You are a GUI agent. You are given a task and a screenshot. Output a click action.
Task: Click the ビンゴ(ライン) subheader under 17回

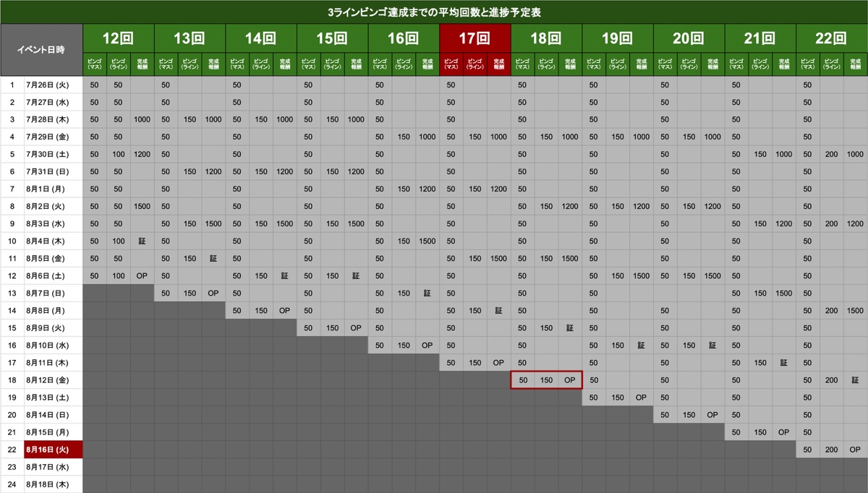pyautogui.click(x=475, y=64)
